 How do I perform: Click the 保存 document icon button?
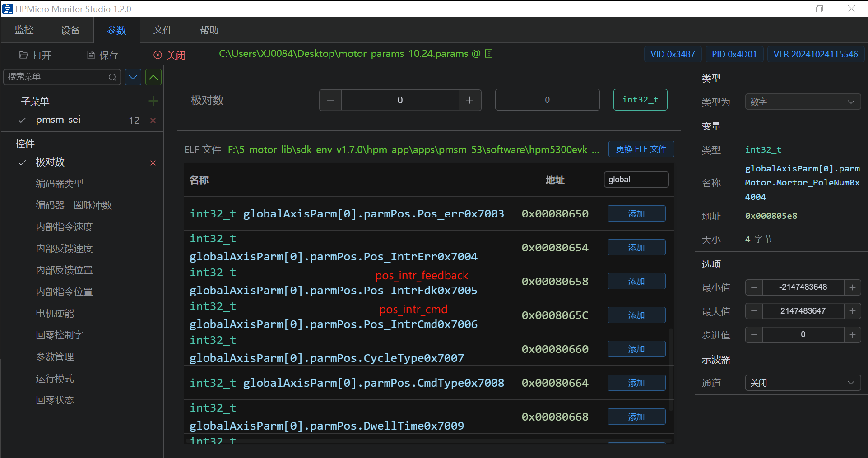pyautogui.click(x=91, y=55)
